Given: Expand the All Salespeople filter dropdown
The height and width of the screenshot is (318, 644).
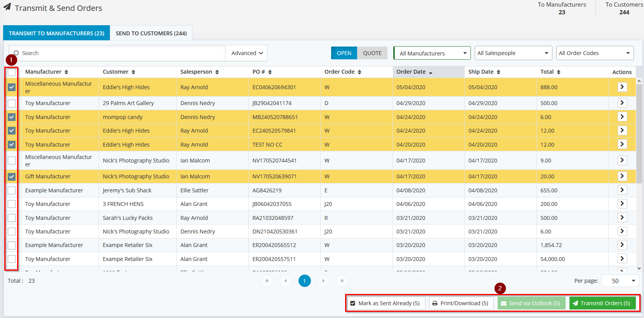Looking at the screenshot, I should 513,53.
